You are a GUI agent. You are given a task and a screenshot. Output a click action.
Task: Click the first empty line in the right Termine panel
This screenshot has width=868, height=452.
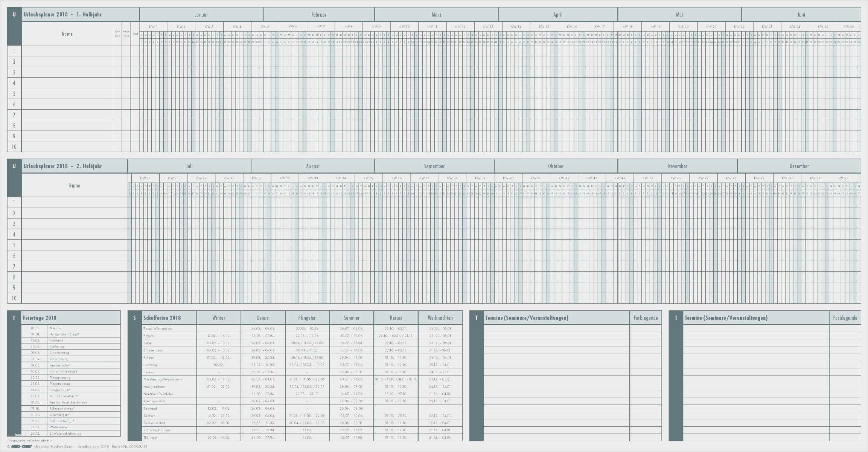tap(755, 328)
